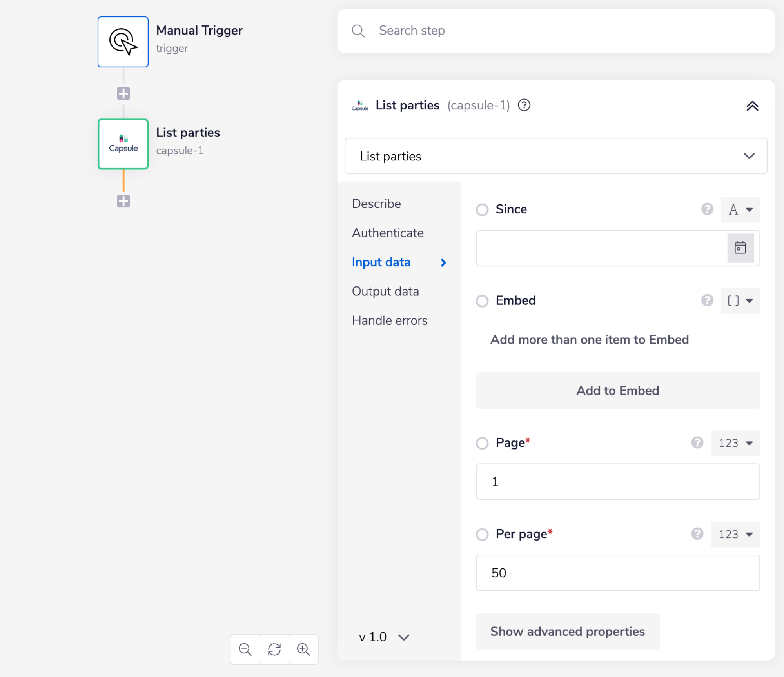Select the Capsule List parties node

123,144
